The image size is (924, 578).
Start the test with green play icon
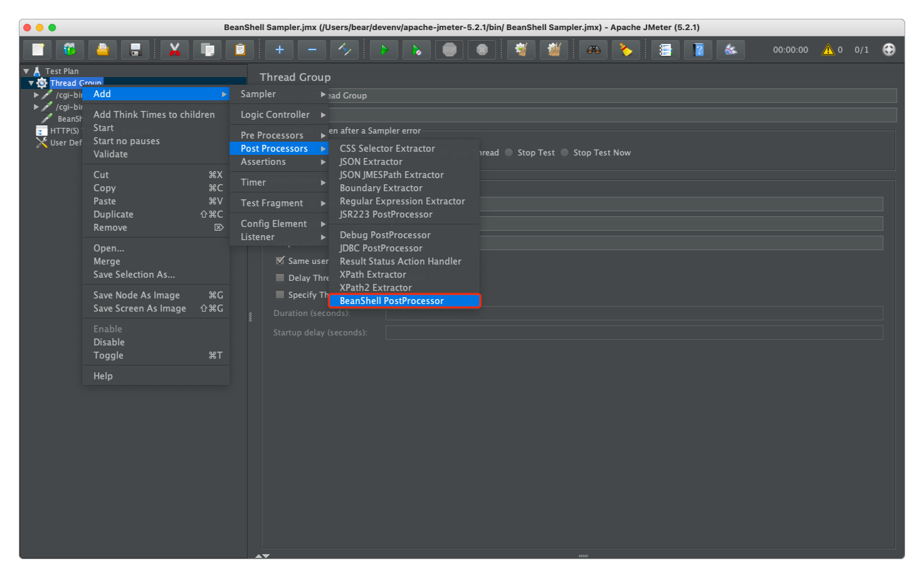tap(384, 50)
